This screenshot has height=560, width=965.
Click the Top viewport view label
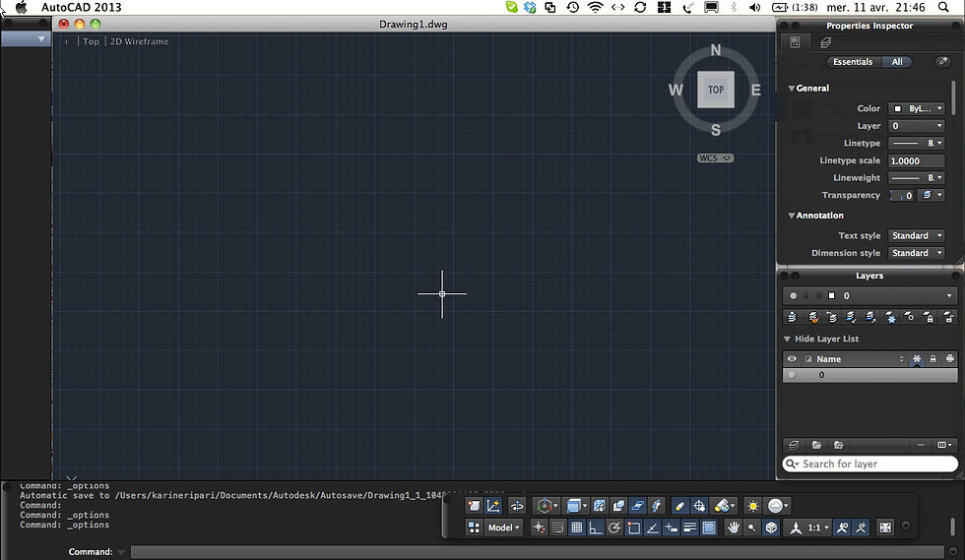tap(91, 41)
